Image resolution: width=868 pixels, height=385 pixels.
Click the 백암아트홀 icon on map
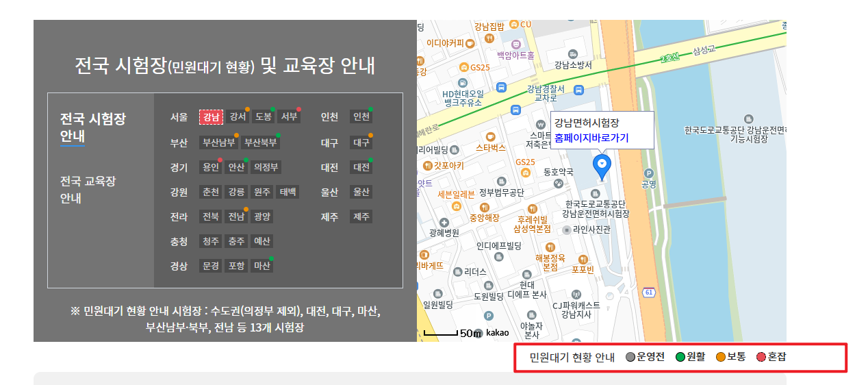pos(516,44)
